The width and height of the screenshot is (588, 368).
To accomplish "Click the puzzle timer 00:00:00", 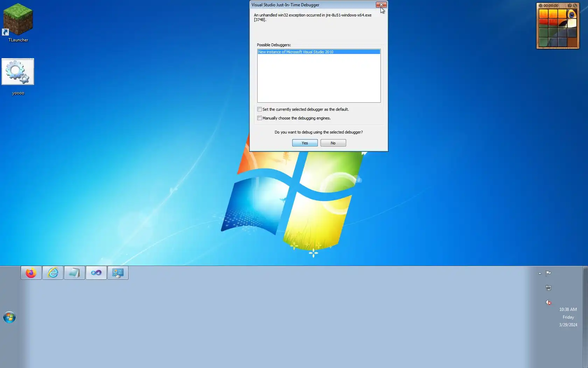I will 551,6.
